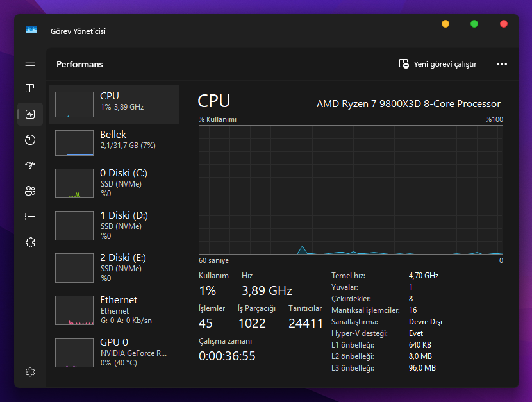This screenshot has width=532, height=402.
Task: Click the run new task icon
Action: coord(404,63)
